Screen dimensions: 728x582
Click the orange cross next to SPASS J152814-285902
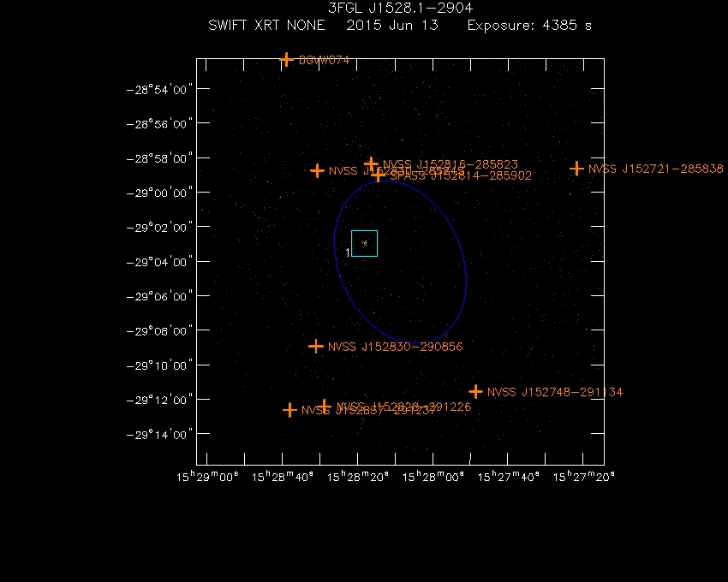coord(379,175)
